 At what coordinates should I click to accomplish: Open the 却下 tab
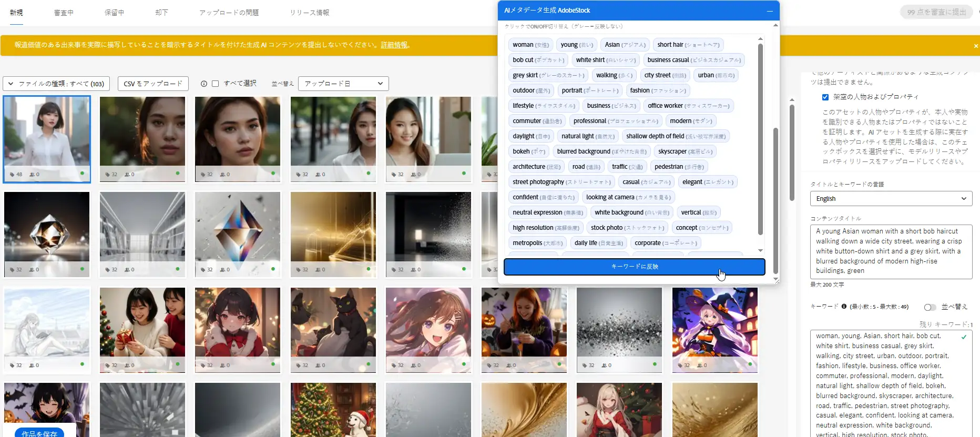point(161,13)
